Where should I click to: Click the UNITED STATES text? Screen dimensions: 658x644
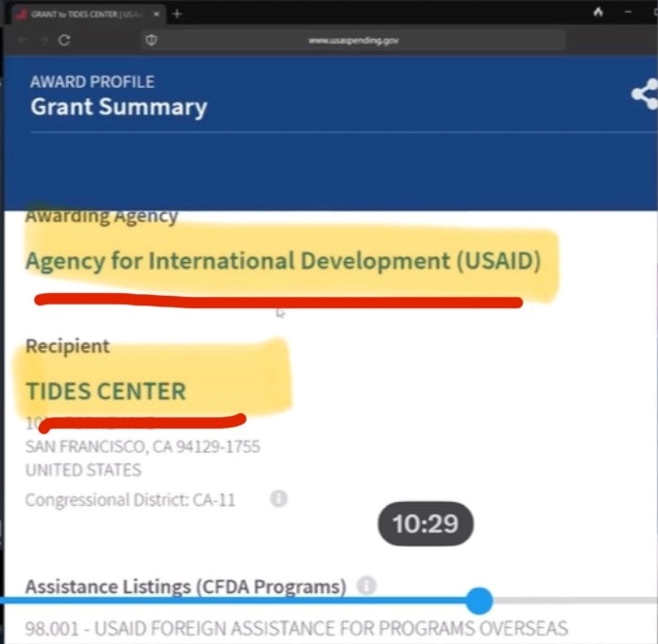point(83,470)
